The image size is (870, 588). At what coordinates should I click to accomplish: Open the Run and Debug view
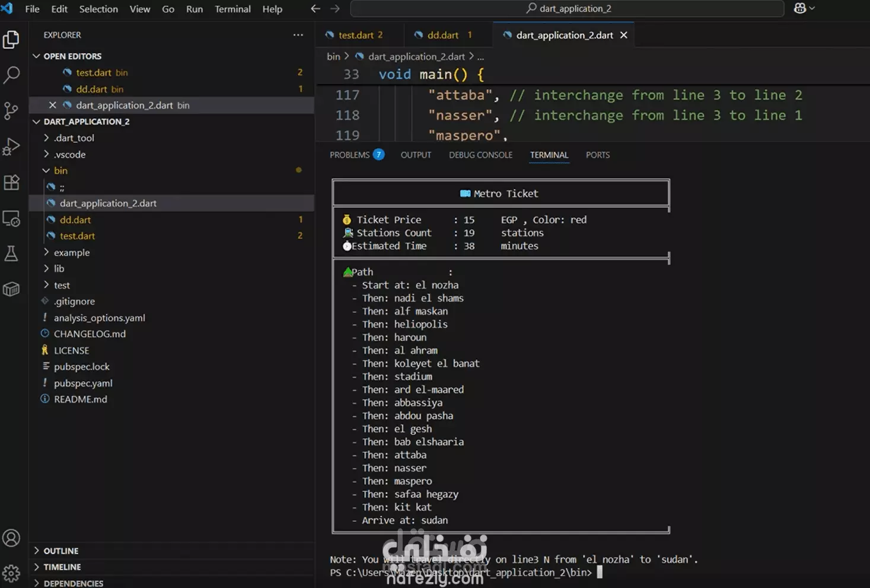tap(11, 146)
